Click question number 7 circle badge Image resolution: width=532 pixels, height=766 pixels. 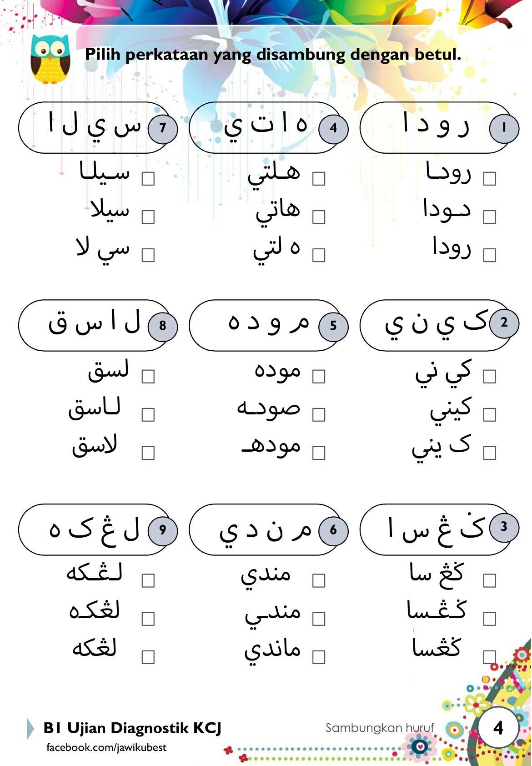(163, 128)
